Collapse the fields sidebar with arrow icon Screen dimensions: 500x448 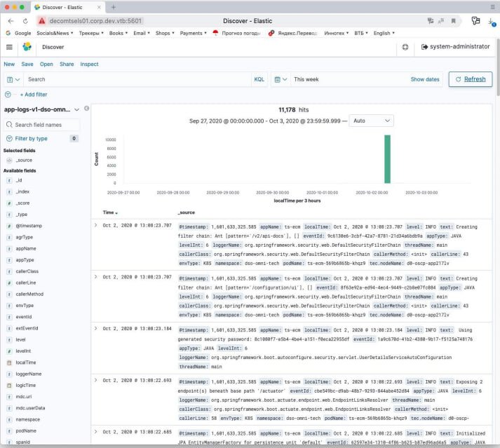[86, 109]
